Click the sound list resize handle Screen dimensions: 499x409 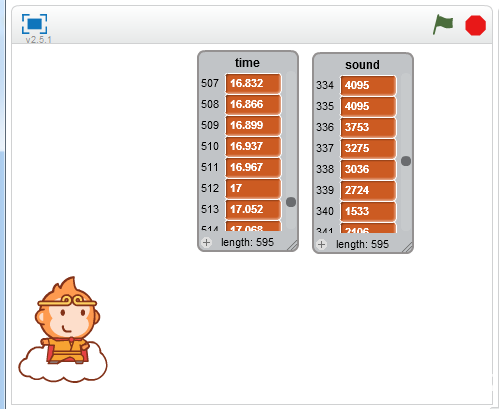coord(407,247)
